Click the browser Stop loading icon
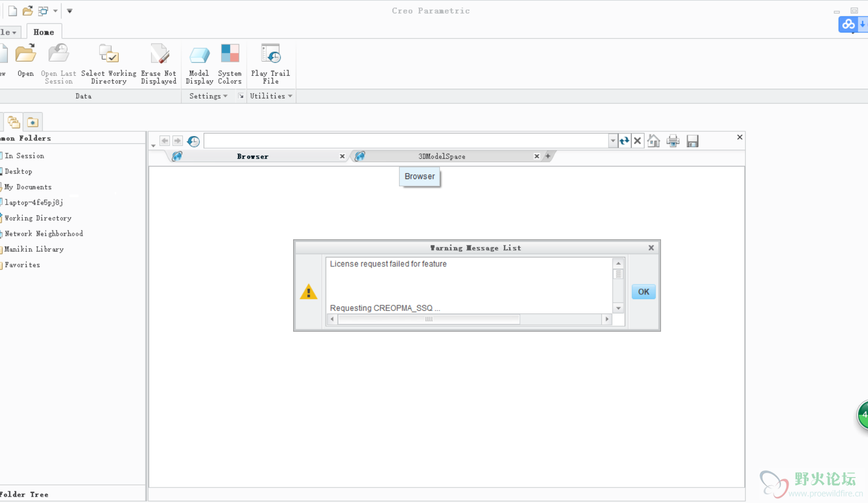 pos(638,141)
